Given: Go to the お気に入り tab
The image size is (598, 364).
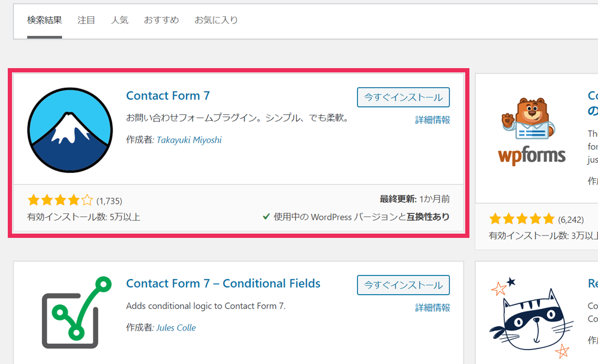Looking at the screenshot, I should coord(216,20).
